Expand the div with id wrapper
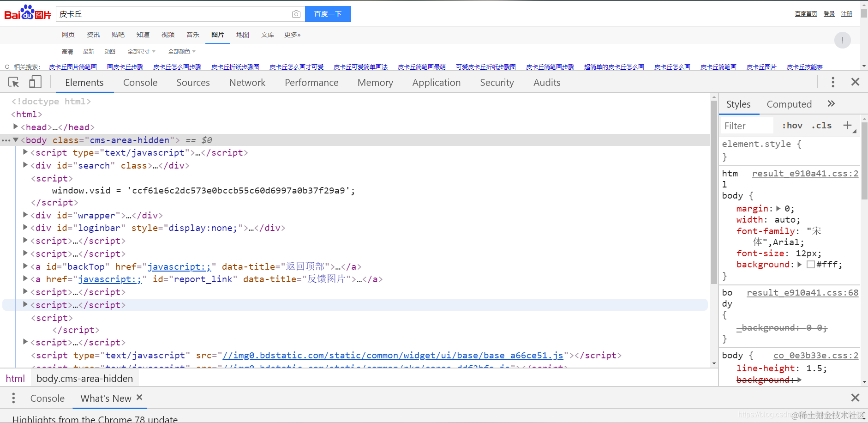Image resolution: width=868 pixels, height=423 pixels. [25, 215]
